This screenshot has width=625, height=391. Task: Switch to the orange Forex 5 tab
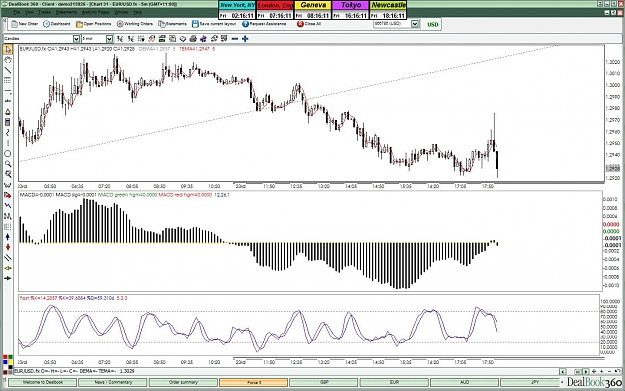pos(254,382)
